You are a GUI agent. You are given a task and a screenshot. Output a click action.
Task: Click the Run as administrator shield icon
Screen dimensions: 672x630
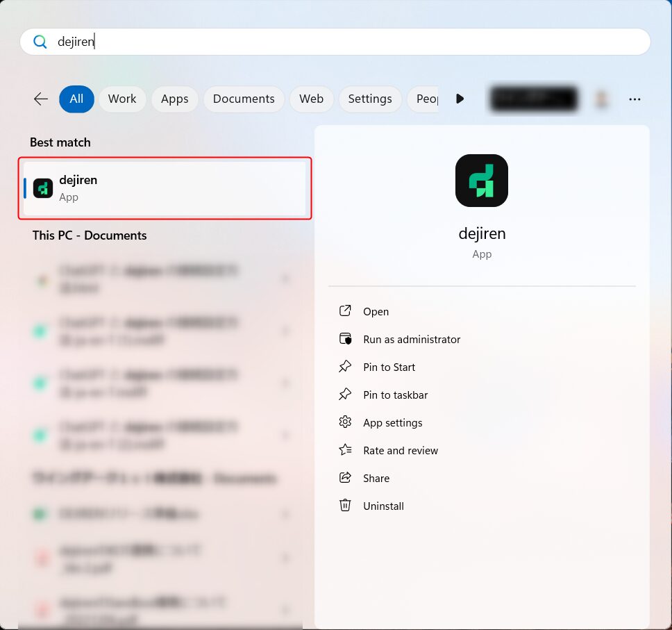345,339
